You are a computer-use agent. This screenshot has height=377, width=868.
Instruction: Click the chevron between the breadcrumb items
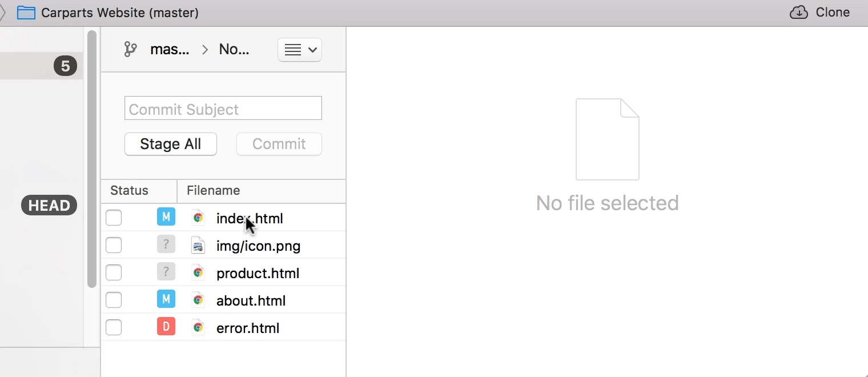(204, 50)
